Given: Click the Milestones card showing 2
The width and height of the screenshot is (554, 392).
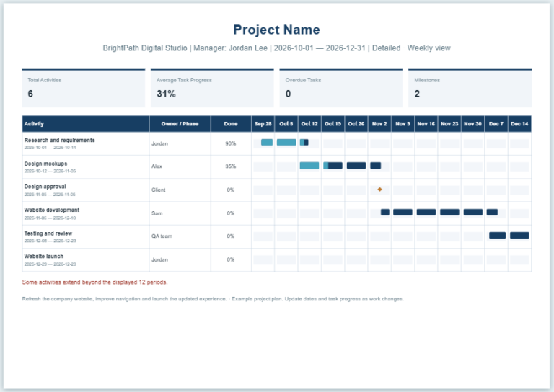Looking at the screenshot, I should [470, 88].
